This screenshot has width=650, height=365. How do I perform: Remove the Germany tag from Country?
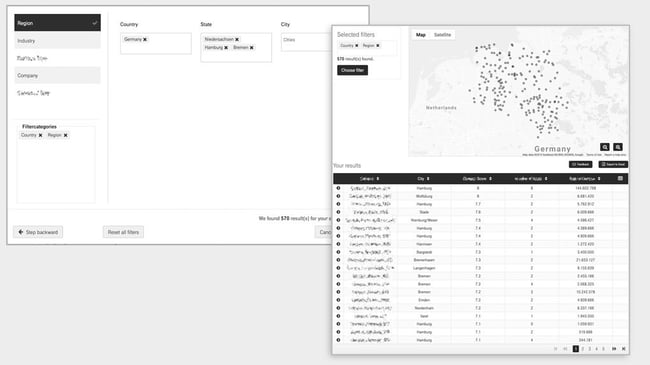[x=145, y=39]
